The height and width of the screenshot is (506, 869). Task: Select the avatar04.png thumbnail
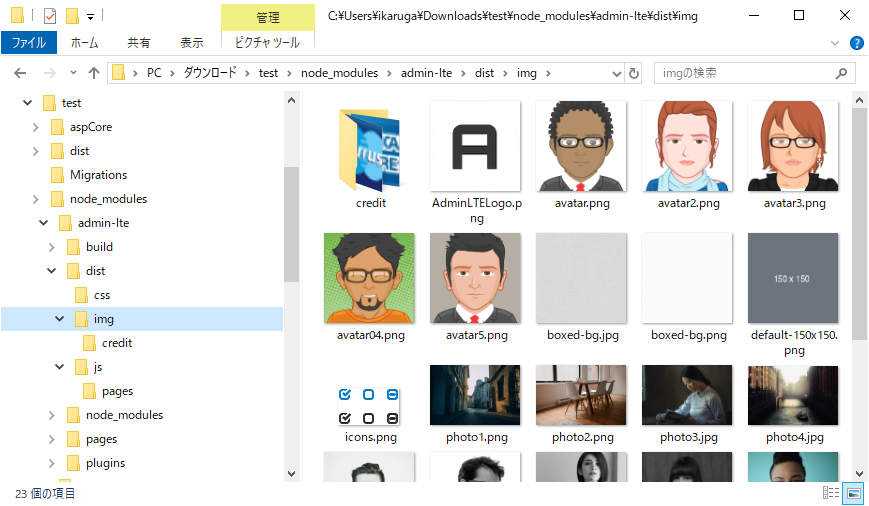(x=369, y=278)
